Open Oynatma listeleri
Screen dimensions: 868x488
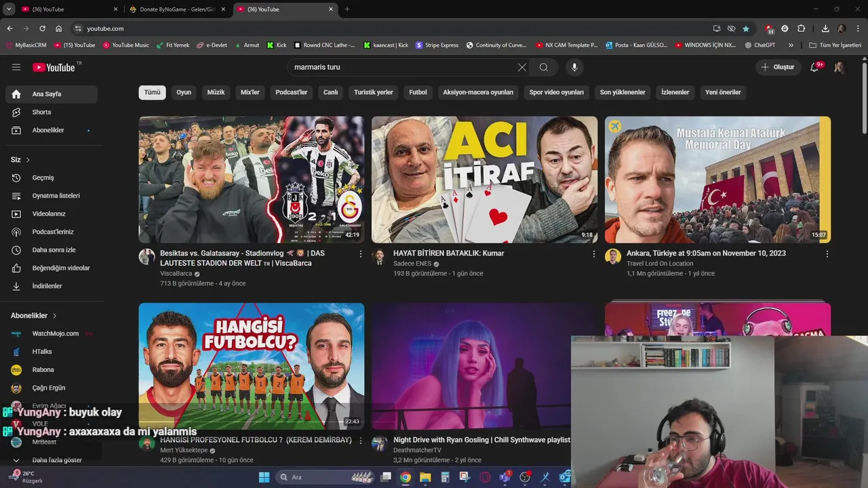(x=52, y=196)
